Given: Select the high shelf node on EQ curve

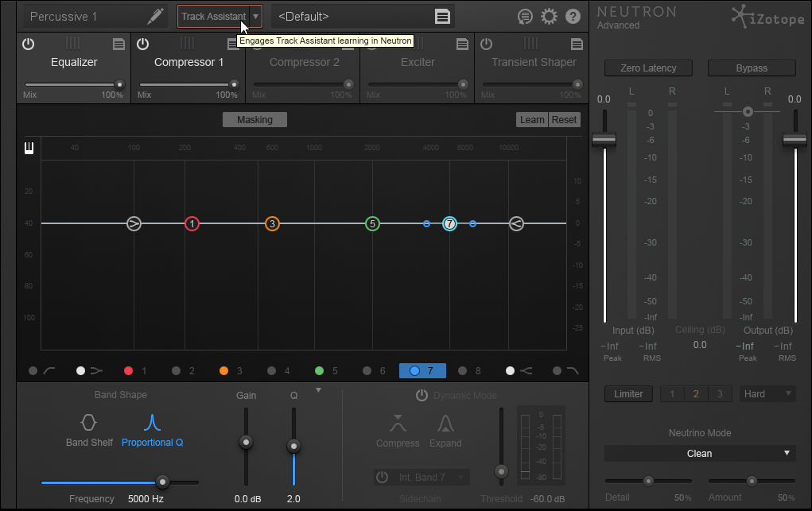Looking at the screenshot, I should [516, 223].
